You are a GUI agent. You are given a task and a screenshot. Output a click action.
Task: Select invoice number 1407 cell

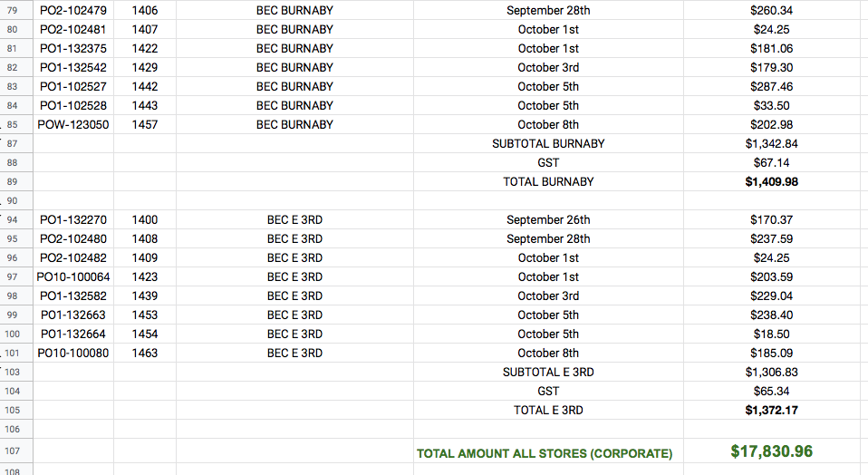pyautogui.click(x=145, y=29)
